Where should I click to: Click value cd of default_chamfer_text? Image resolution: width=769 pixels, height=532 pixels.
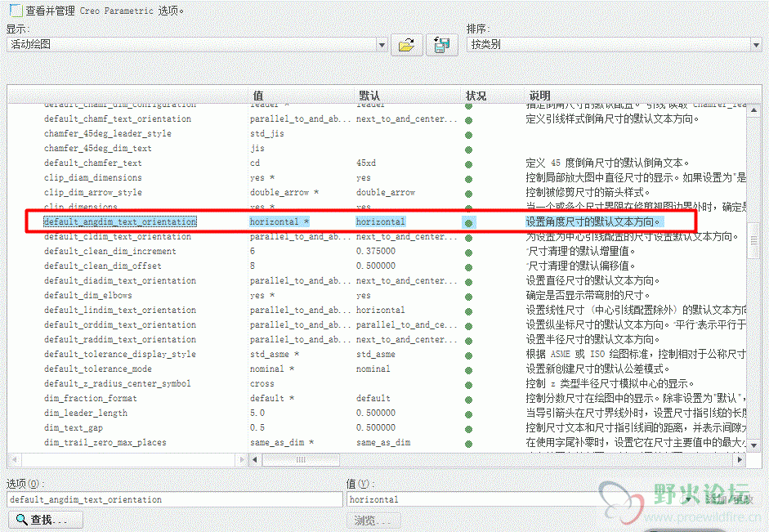(255, 163)
